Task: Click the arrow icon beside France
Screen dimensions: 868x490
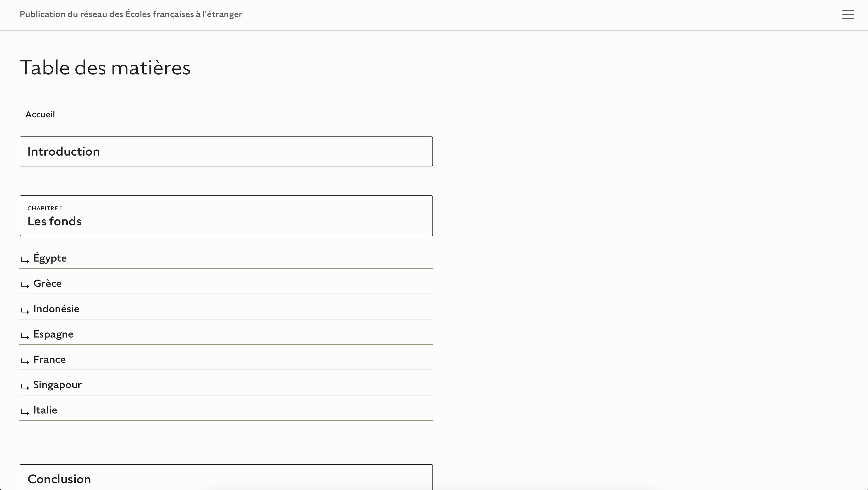Action: tap(25, 361)
